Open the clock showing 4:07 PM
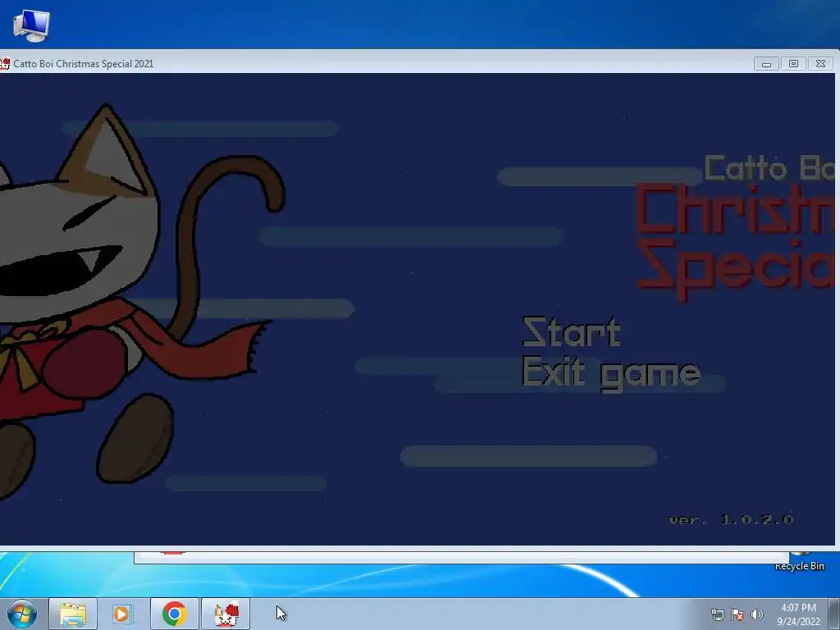The width and height of the screenshot is (840, 630). (x=798, y=614)
